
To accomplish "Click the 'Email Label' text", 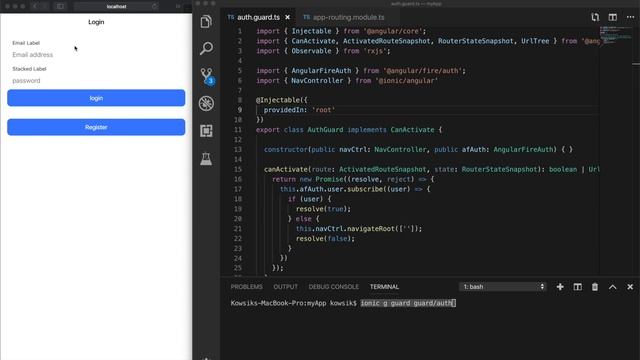I will 26,43.
